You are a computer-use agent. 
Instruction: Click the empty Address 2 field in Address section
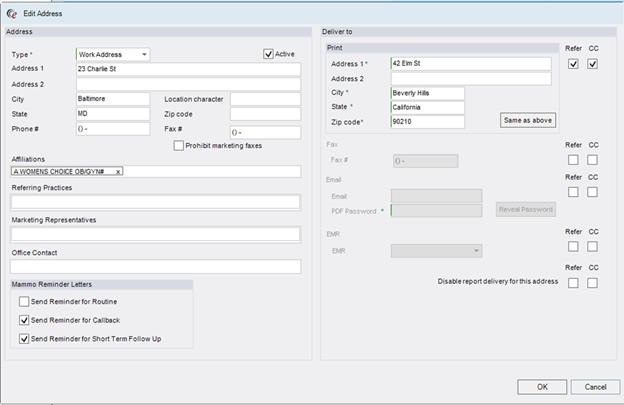[189, 84]
